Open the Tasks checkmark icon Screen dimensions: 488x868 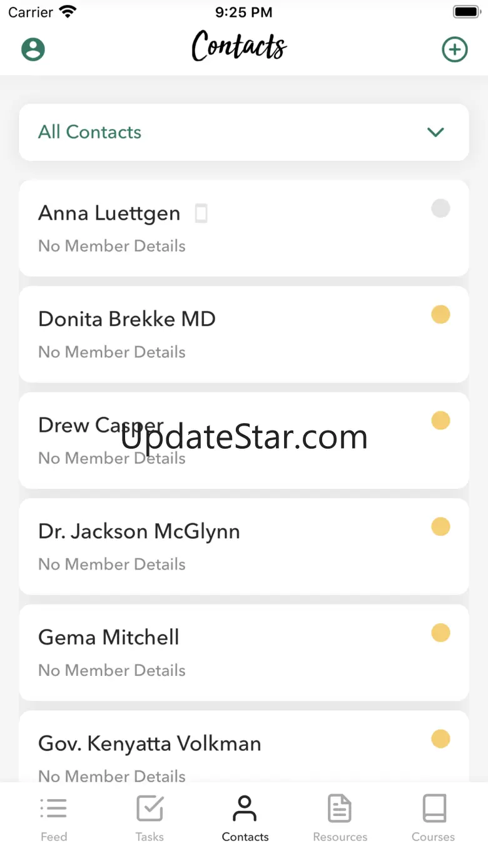click(150, 808)
